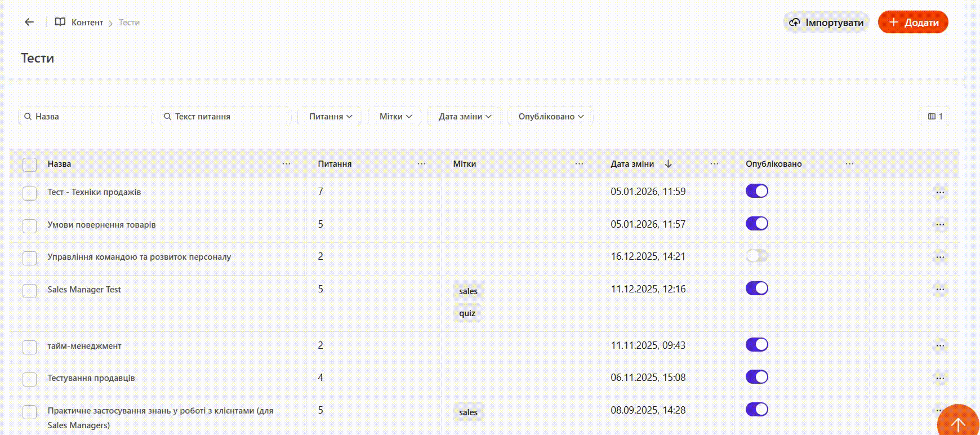Open Назва column options ellipsis
Viewport: 980px width, 435px height.
(286, 164)
